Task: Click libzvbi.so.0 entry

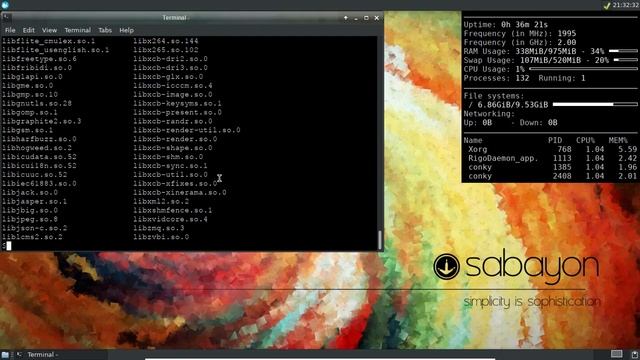Action: click(x=161, y=237)
